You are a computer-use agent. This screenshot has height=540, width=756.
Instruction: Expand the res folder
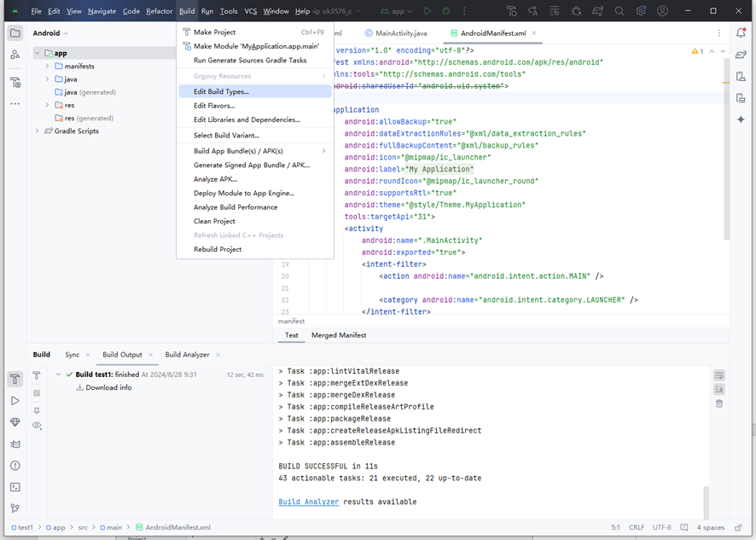[x=47, y=105]
